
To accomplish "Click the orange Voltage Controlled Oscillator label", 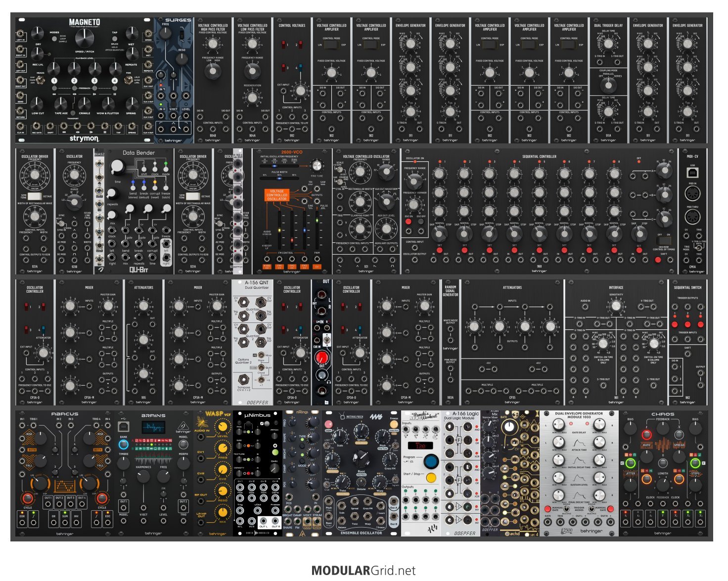I will click(277, 194).
